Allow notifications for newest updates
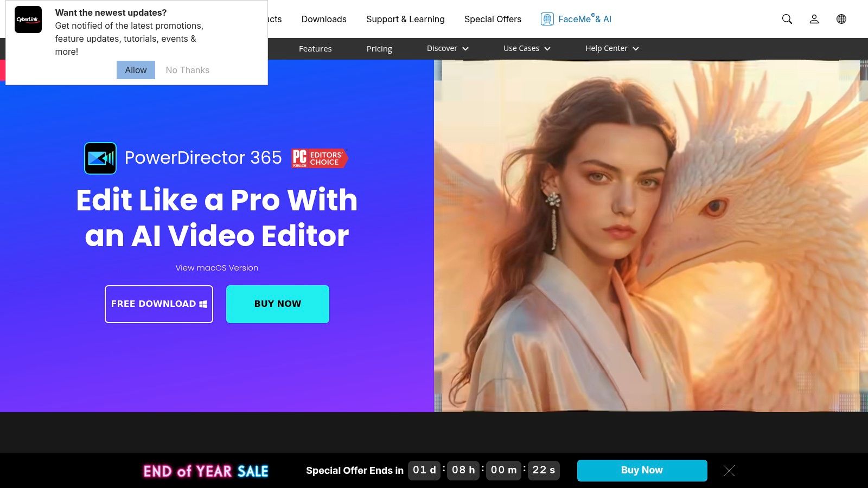This screenshot has width=868, height=488. [x=136, y=70]
